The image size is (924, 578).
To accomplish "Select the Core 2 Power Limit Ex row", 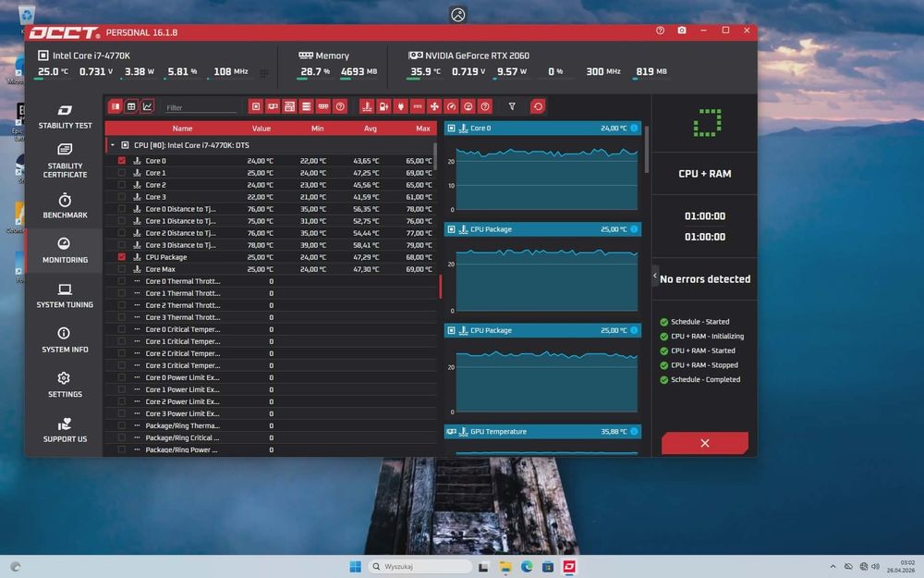I will (x=271, y=401).
